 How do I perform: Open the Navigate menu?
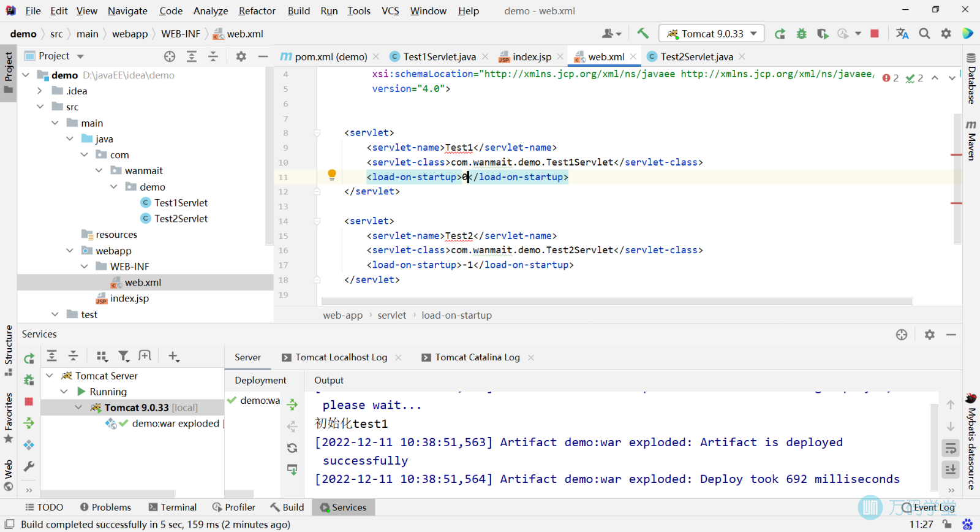click(127, 11)
